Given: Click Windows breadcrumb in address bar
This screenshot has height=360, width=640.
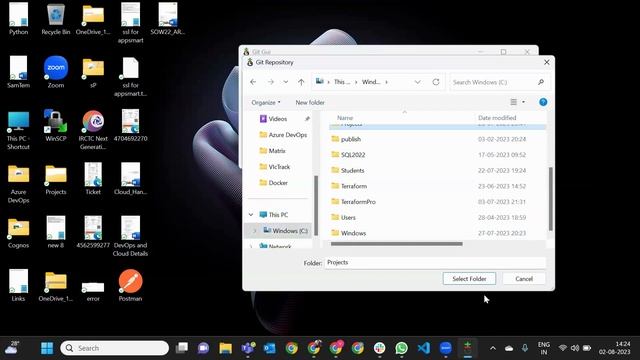Looking at the screenshot, I should click(371, 82).
